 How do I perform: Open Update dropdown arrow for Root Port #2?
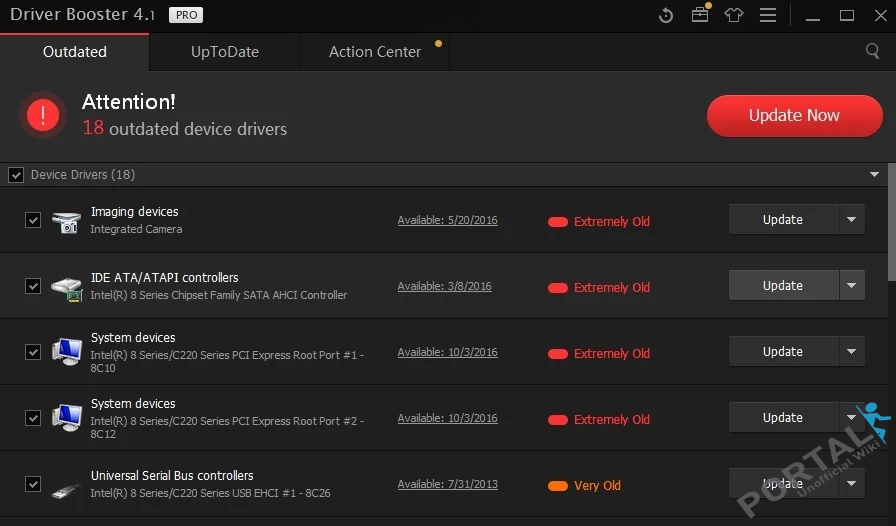coord(851,417)
